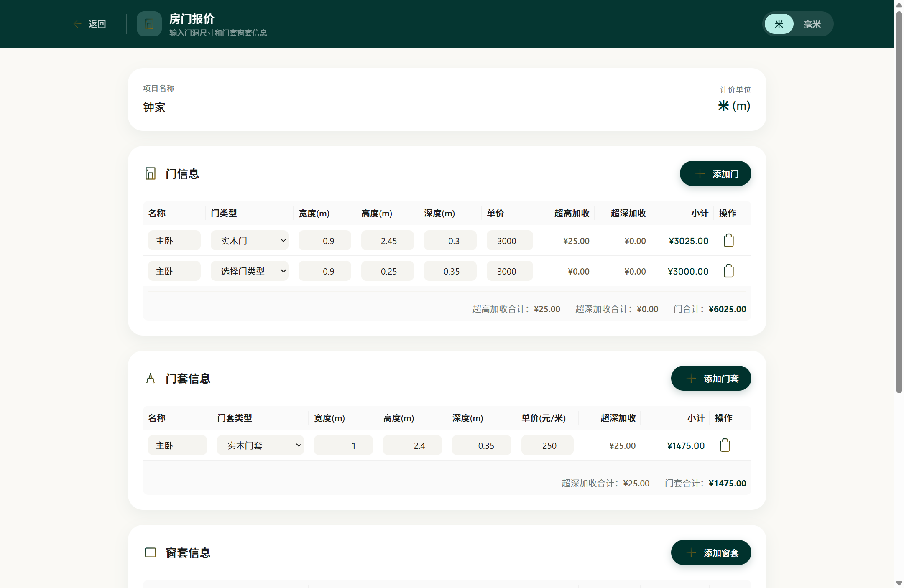Screen dimensions: 904x588
Task: Edit second door unit price field
Action: [x=510, y=271]
